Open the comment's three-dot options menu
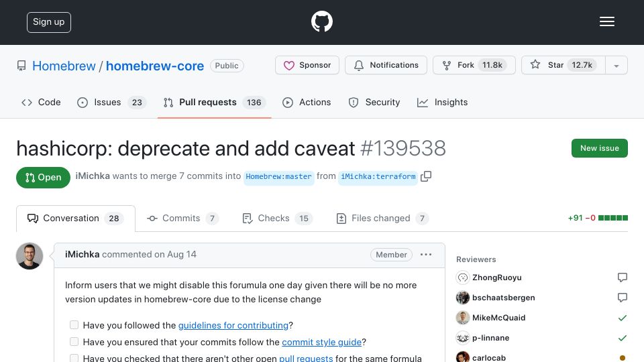This screenshot has width=644, height=362. tap(426, 255)
